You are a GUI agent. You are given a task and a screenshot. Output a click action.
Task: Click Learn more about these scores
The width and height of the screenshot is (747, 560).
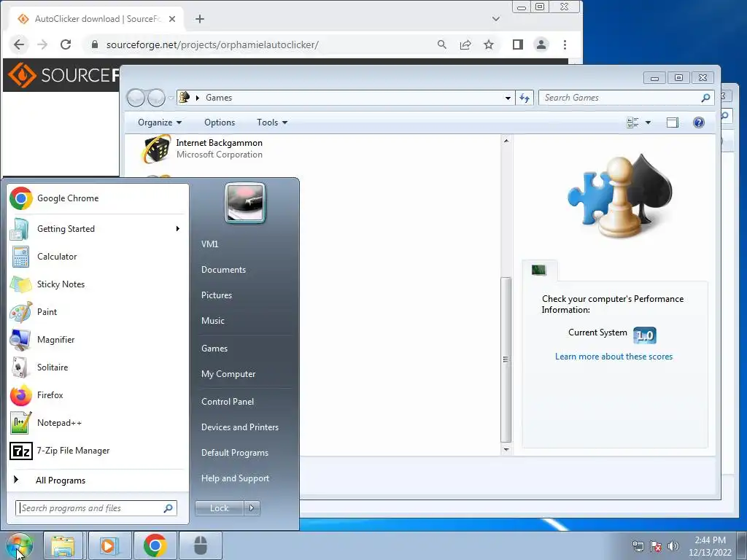click(614, 357)
